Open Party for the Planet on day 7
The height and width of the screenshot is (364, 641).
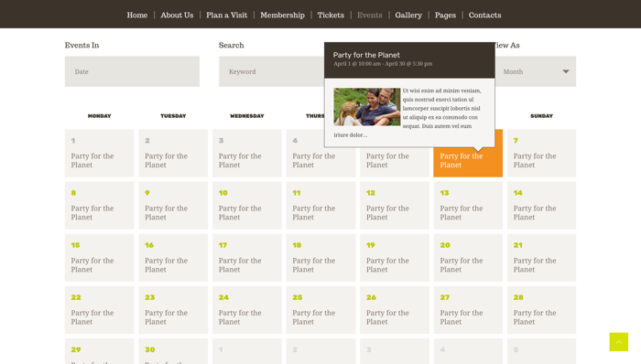535,160
